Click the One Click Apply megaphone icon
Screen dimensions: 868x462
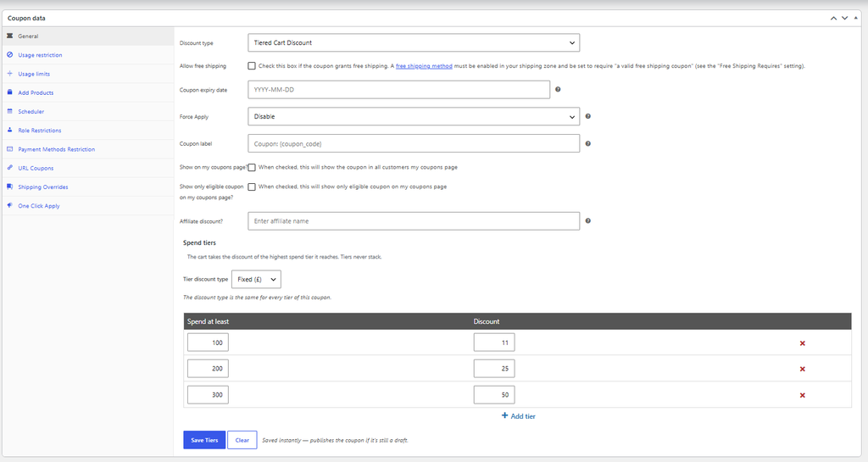tap(9, 205)
